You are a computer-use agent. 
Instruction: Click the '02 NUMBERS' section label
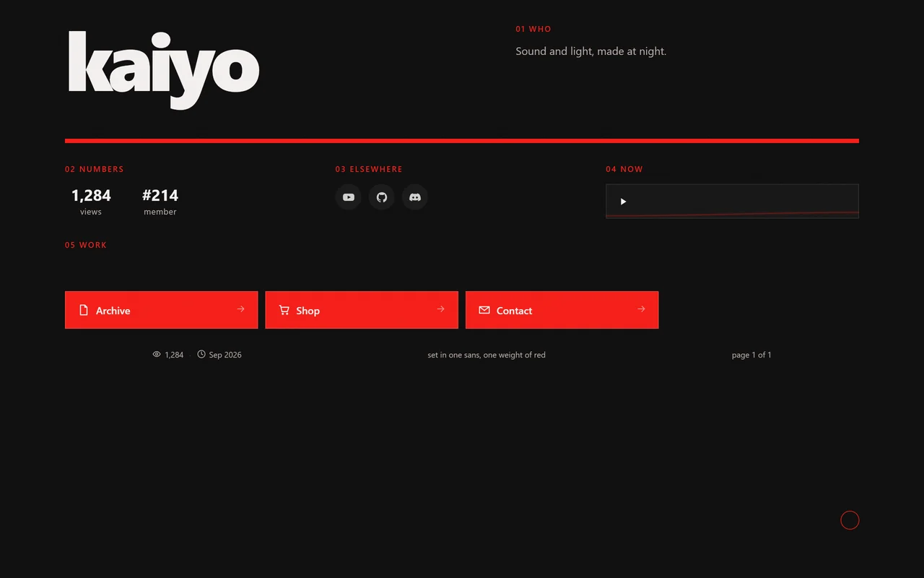95,169
